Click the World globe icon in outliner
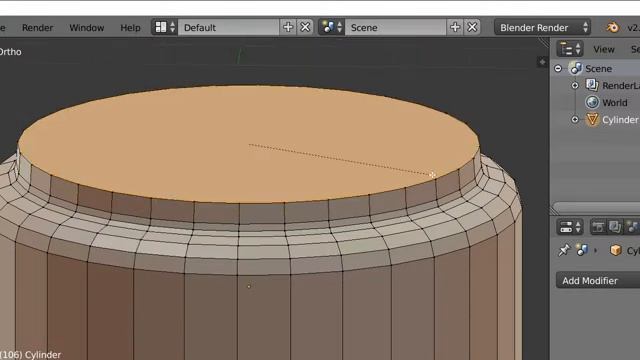Viewport: 640px width, 360px height. click(x=592, y=102)
